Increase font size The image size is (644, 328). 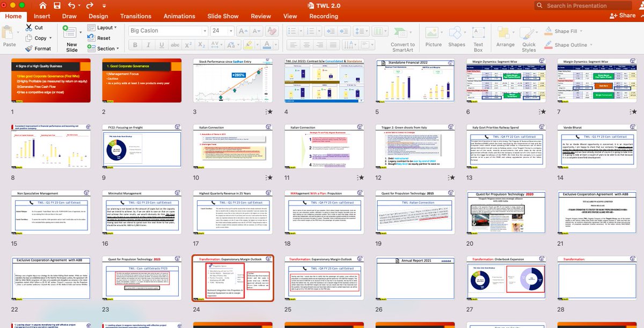click(x=244, y=31)
